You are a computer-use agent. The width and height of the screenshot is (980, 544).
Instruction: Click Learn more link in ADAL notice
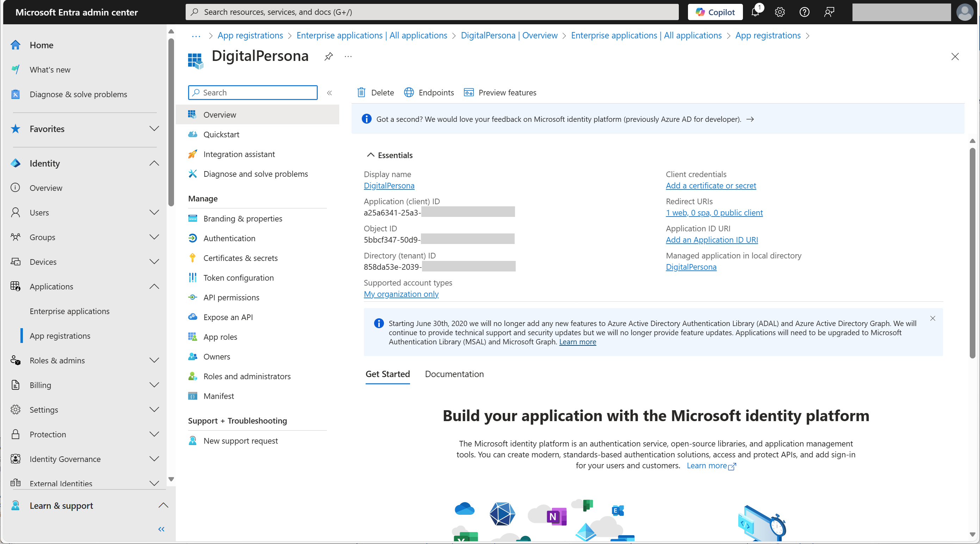577,342
